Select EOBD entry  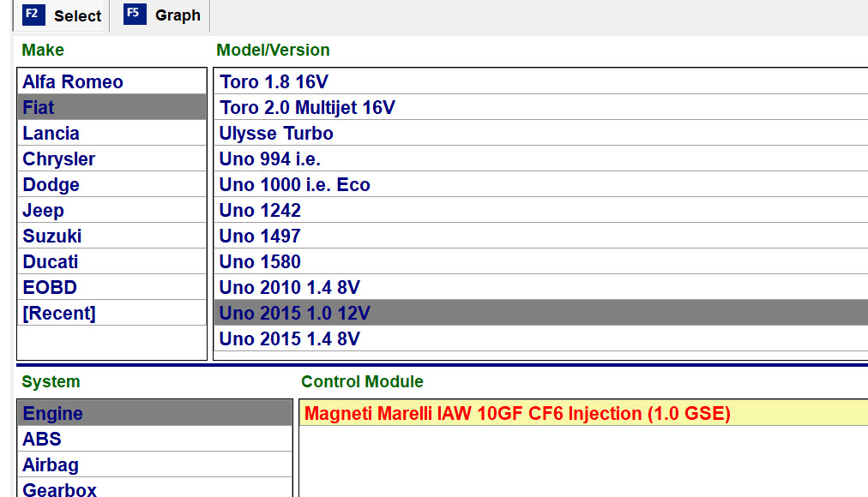112,287
